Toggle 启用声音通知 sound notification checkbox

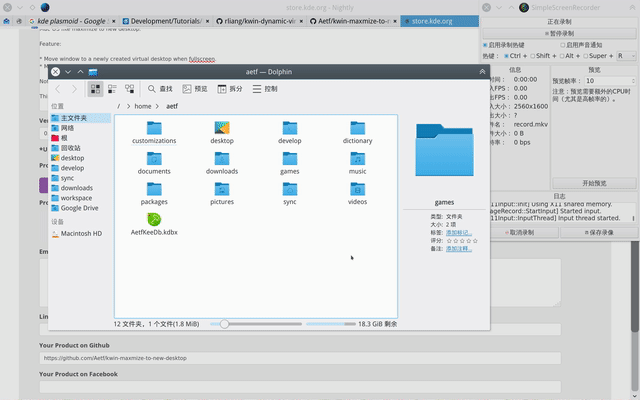[x=581, y=45]
